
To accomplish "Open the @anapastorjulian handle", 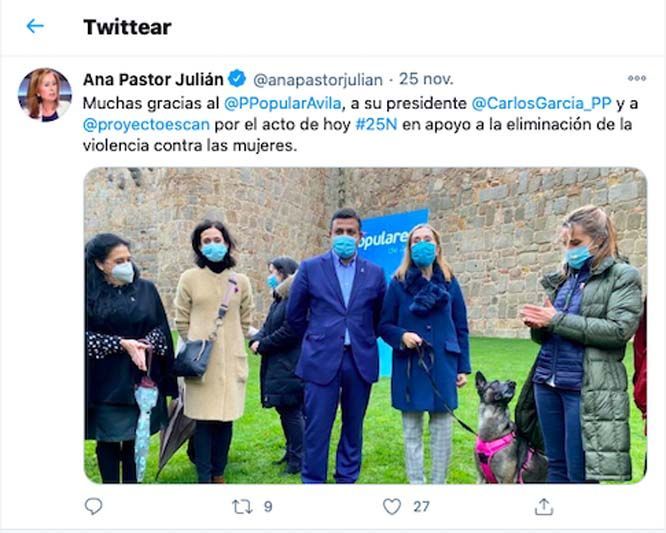I will point(318,80).
